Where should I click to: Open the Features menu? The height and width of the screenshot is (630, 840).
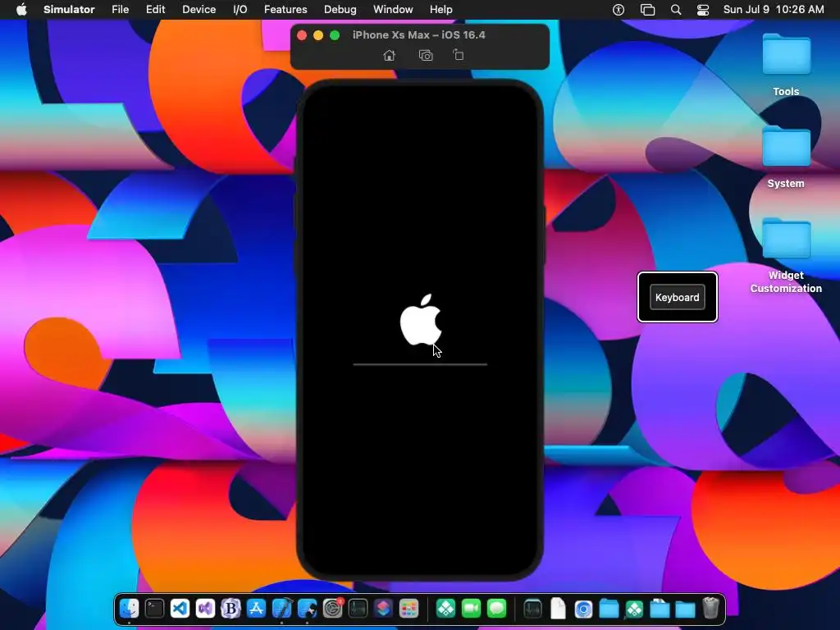pyautogui.click(x=285, y=9)
